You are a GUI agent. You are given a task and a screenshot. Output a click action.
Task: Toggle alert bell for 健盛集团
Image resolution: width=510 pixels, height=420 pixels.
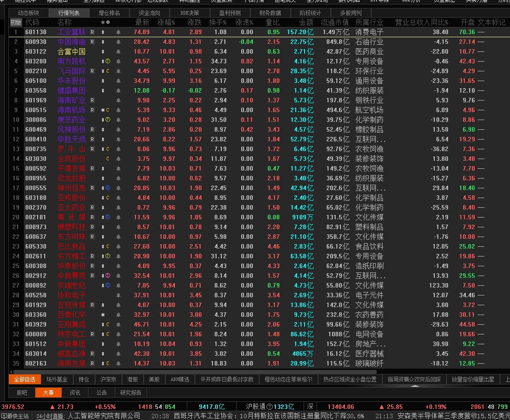(118, 90)
